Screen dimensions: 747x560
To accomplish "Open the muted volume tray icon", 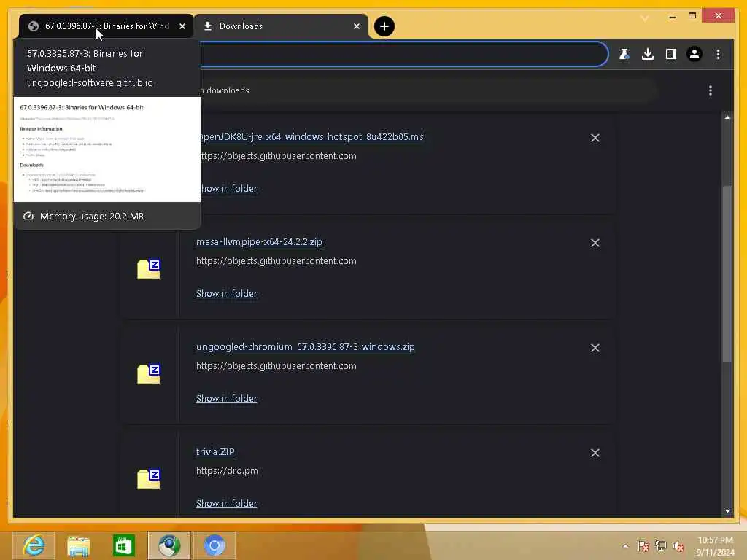I will [678, 546].
